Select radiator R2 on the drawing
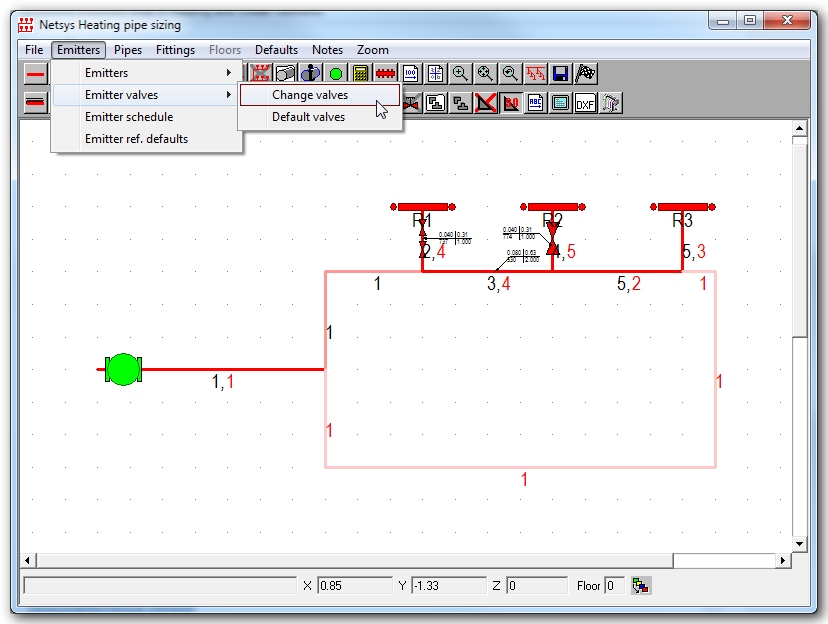828x624 pixels. (553, 207)
